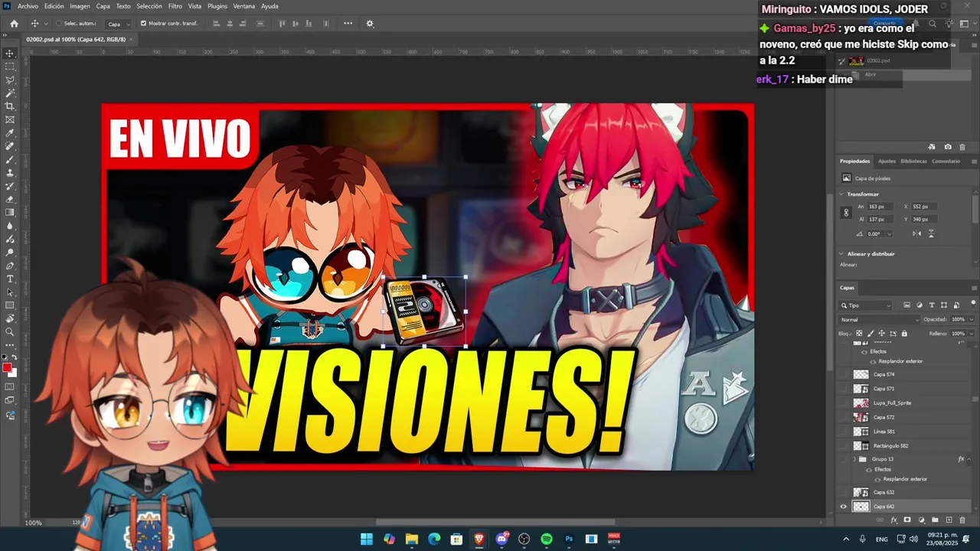Open the Plugins menu
The height and width of the screenshot is (551, 980).
tap(217, 6)
